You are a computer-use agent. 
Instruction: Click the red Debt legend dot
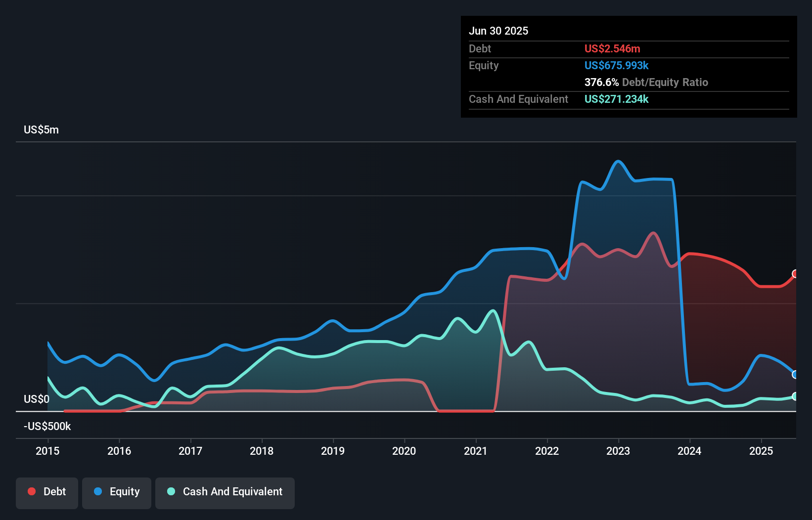tap(32, 491)
